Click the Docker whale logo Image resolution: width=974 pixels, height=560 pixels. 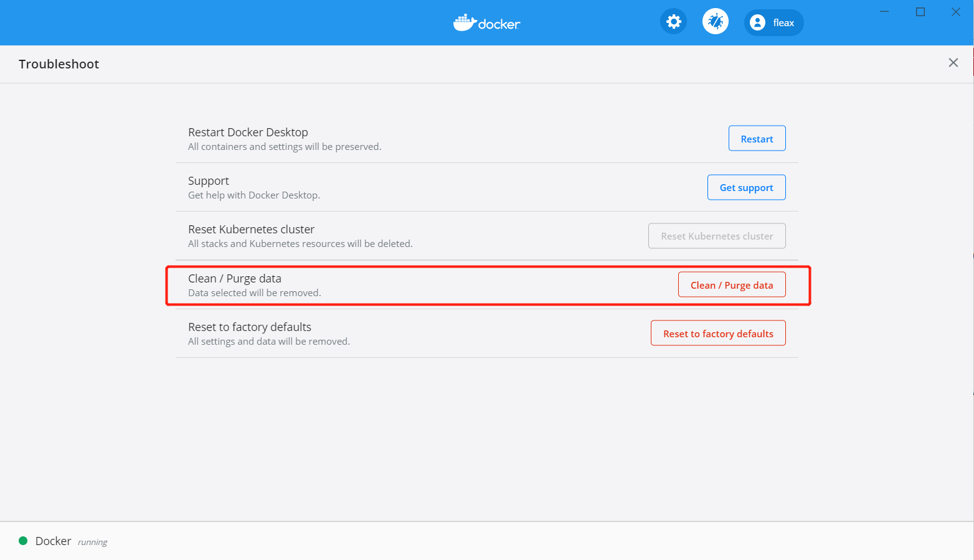486,22
